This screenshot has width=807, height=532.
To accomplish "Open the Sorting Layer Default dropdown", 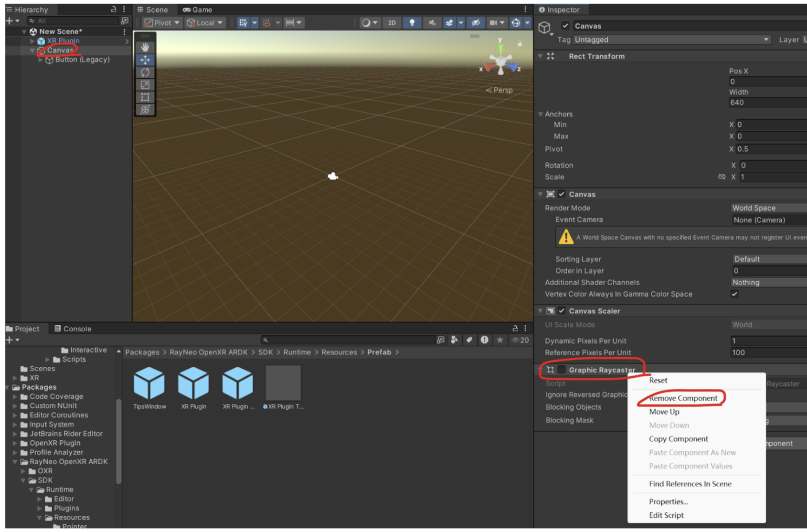I will pyautogui.click(x=770, y=259).
